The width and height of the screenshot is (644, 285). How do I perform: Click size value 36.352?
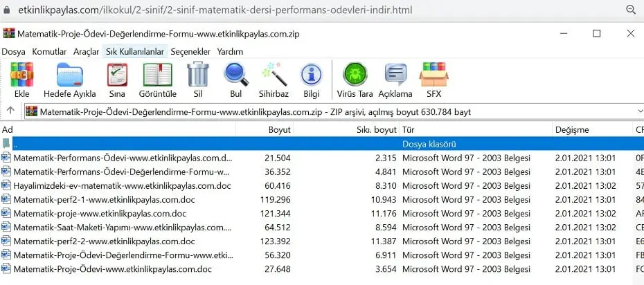pos(277,172)
